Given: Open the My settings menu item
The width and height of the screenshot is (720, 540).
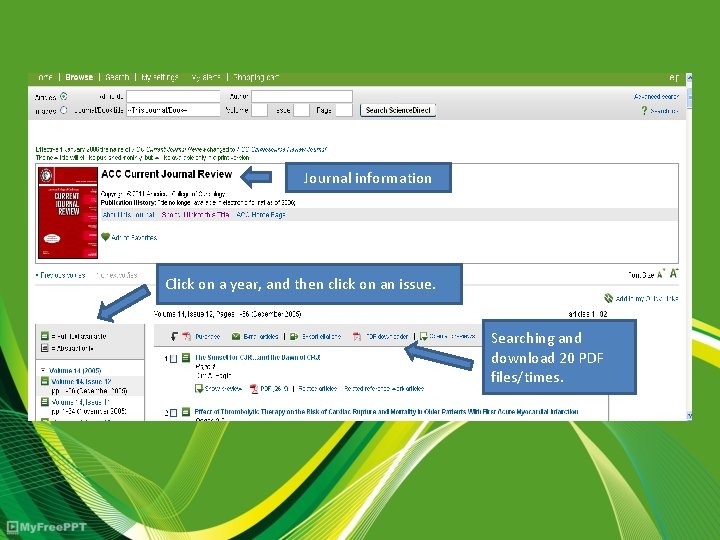Looking at the screenshot, I should (159, 77).
